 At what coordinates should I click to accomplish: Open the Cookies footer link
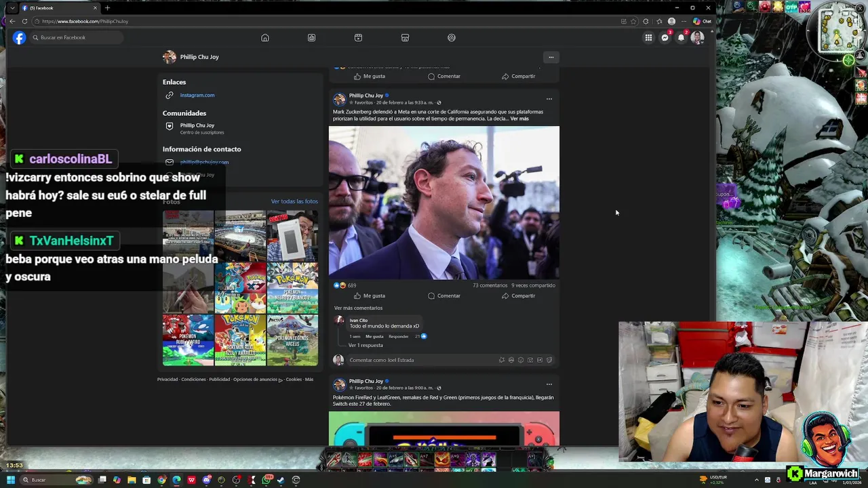(294, 380)
